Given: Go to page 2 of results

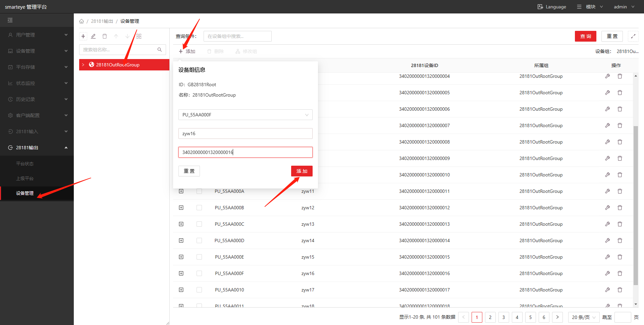Looking at the screenshot, I should 490,317.
